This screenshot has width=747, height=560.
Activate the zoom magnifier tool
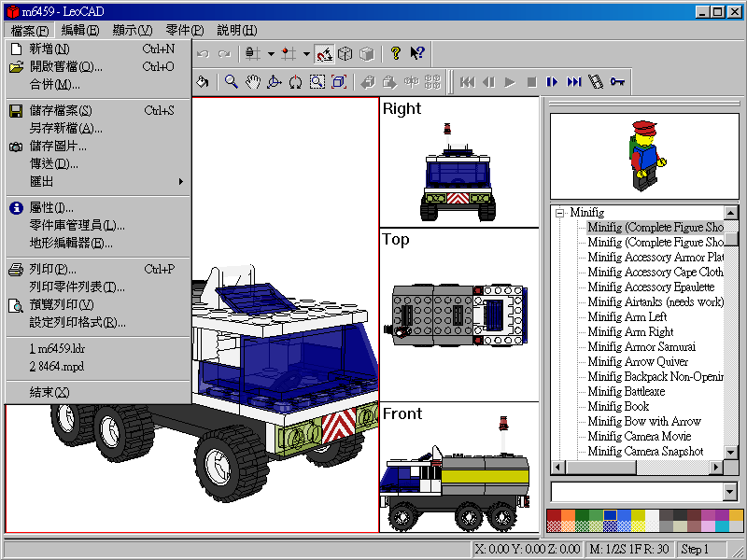231,81
